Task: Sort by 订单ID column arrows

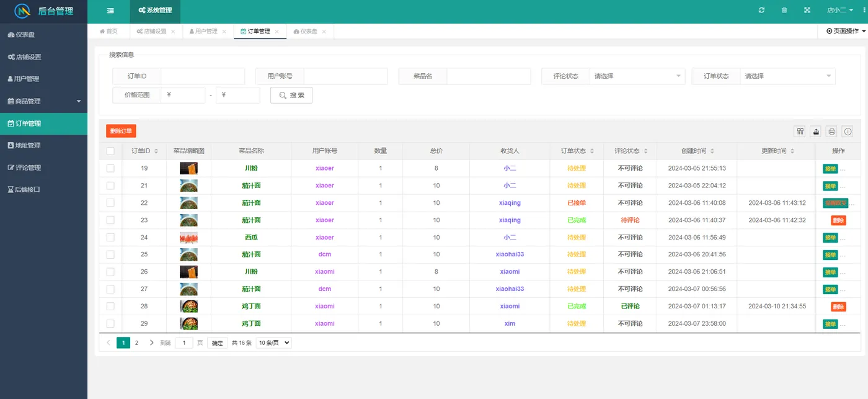Action: 156,151
